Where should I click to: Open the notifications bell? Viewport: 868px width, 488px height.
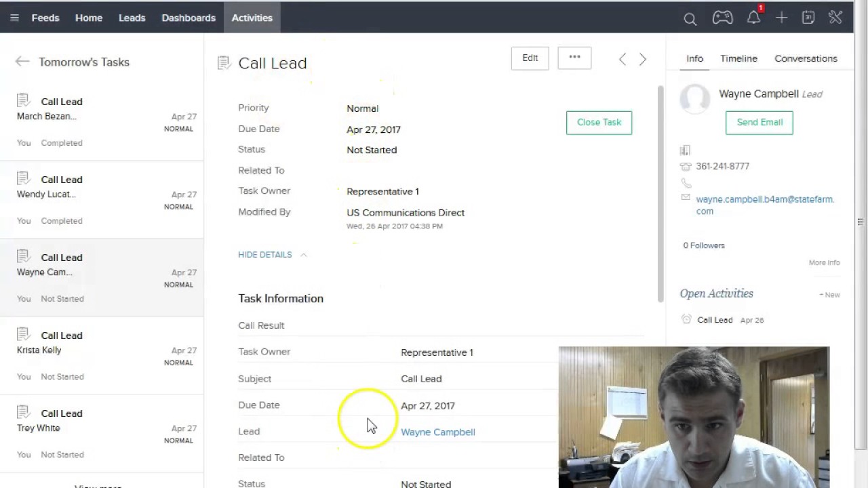[x=753, y=18]
